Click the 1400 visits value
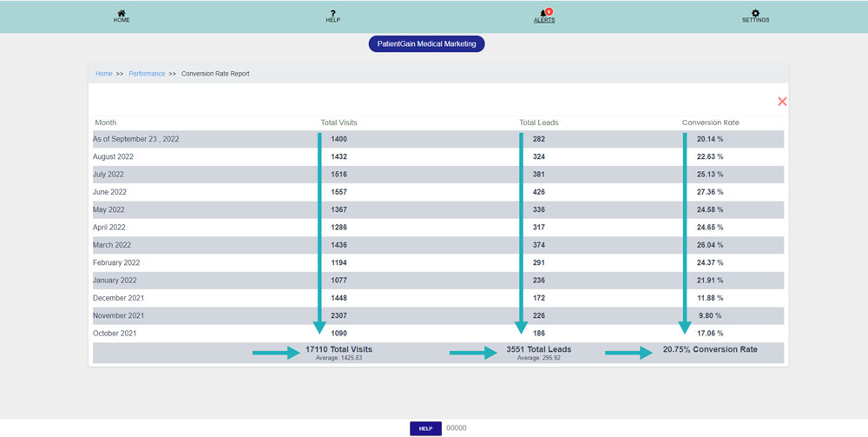Image resolution: width=868 pixels, height=437 pixels. 339,139
